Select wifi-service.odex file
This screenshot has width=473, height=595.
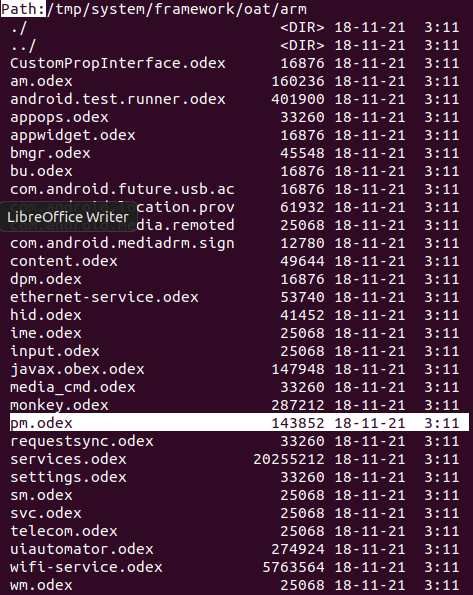click(x=239, y=567)
